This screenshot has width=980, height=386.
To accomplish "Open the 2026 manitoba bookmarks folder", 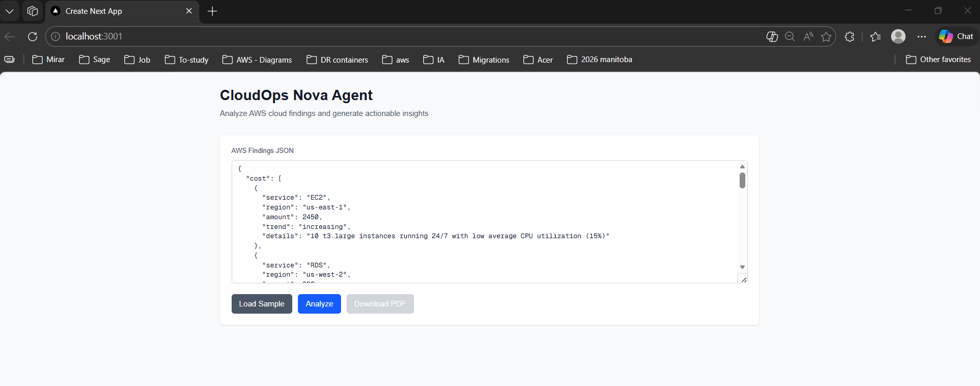I will [x=599, y=60].
